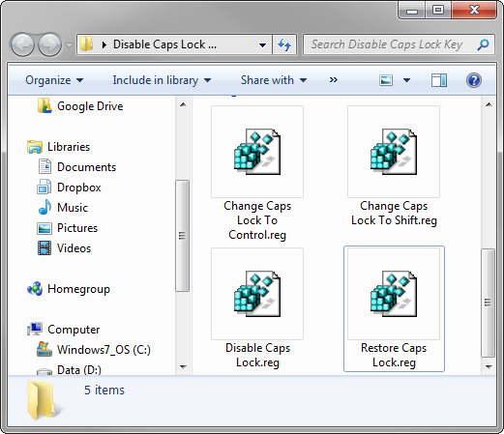Show hidden toolbar commands via double chevron
Screen dimensions: 504x434
point(334,80)
